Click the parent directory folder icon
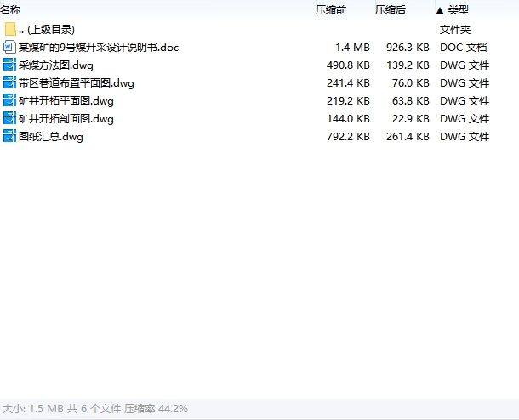 click(10, 30)
